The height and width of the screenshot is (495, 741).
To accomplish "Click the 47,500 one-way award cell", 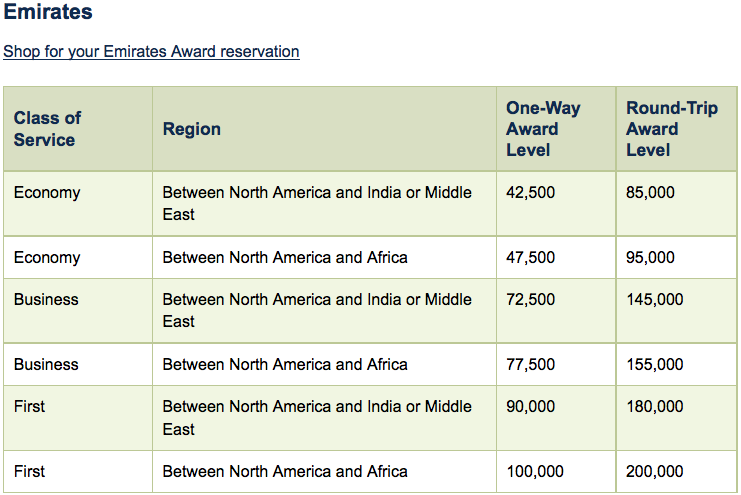I will [531, 257].
